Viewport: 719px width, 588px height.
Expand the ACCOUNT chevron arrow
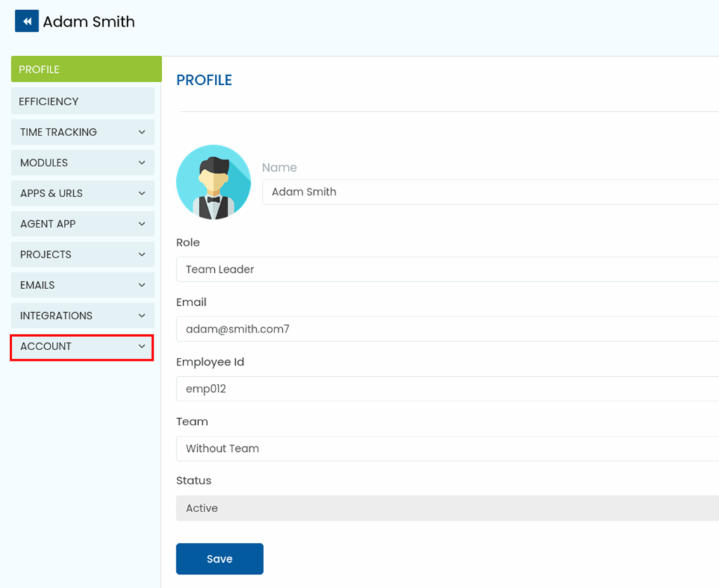tap(142, 347)
